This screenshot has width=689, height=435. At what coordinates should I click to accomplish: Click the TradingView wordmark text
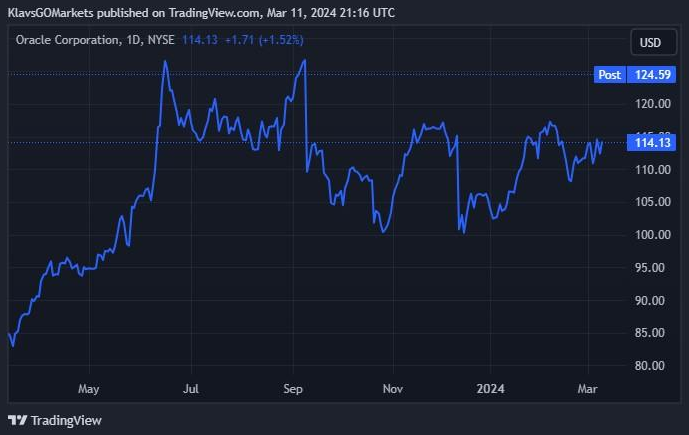coord(66,420)
